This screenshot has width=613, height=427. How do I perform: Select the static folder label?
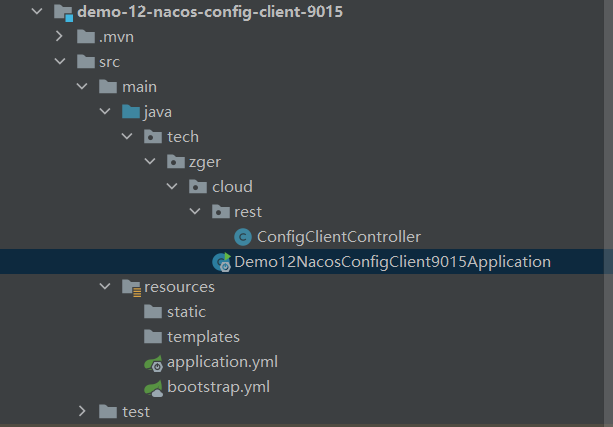click(186, 312)
